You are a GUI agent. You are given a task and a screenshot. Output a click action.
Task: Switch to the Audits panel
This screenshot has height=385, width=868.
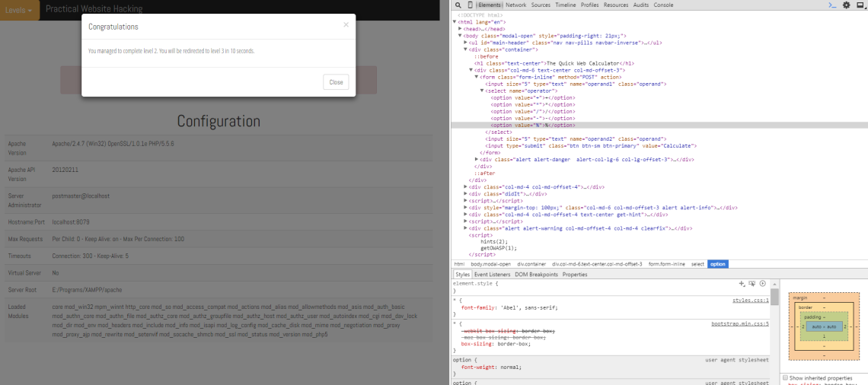click(x=640, y=5)
